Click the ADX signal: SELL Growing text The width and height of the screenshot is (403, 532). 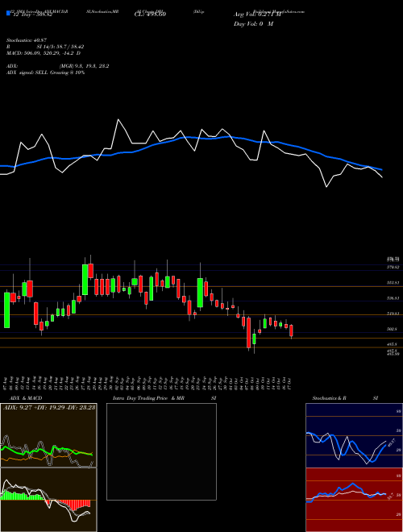coord(45,73)
